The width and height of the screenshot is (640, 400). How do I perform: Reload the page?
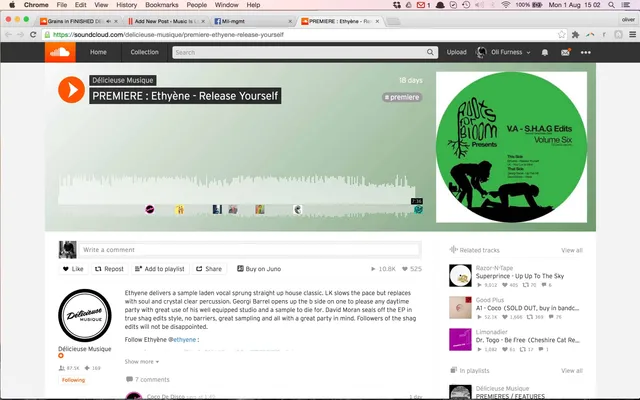coord(33,35)
